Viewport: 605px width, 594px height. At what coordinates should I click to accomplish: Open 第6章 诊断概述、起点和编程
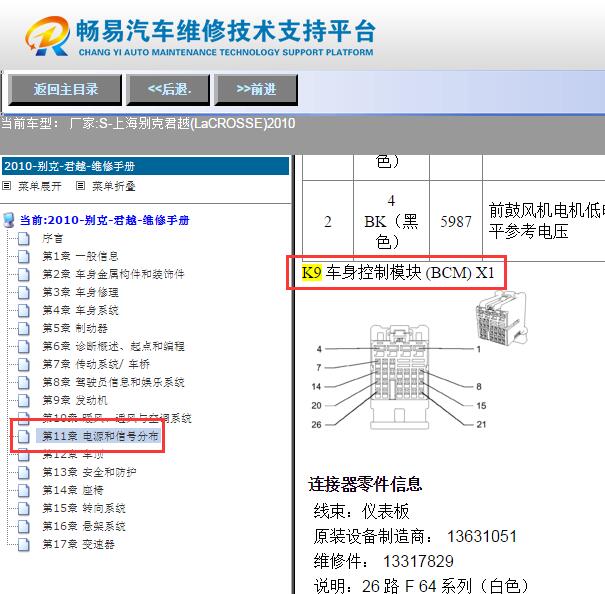point(113,346)
